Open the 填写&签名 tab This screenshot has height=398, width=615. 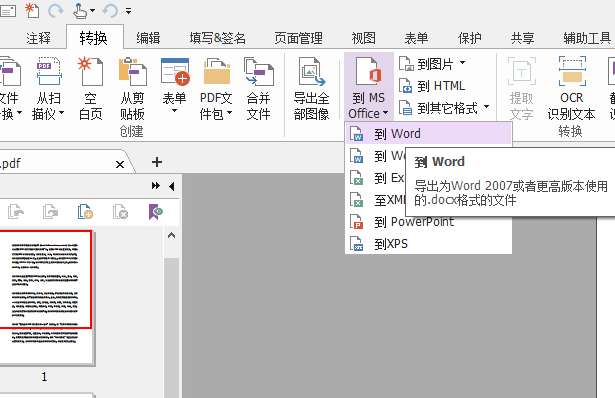[217, 38]
